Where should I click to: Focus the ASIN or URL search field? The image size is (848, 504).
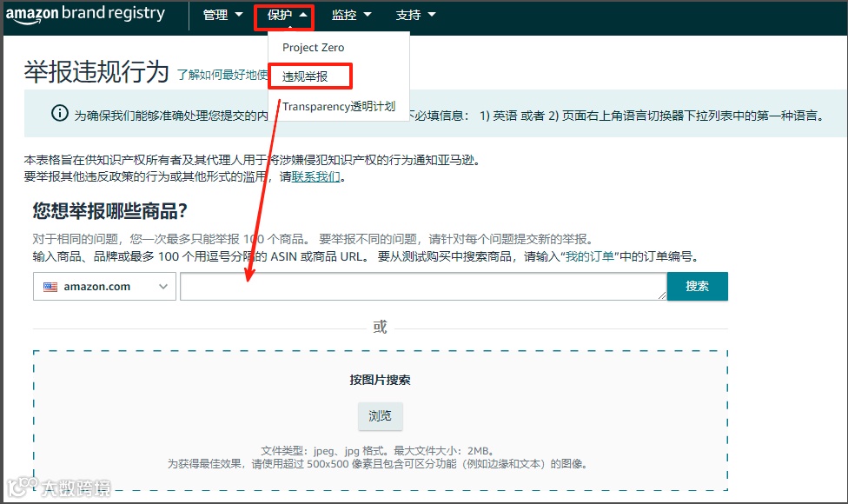pyautogui.click(x=423, y=286)
